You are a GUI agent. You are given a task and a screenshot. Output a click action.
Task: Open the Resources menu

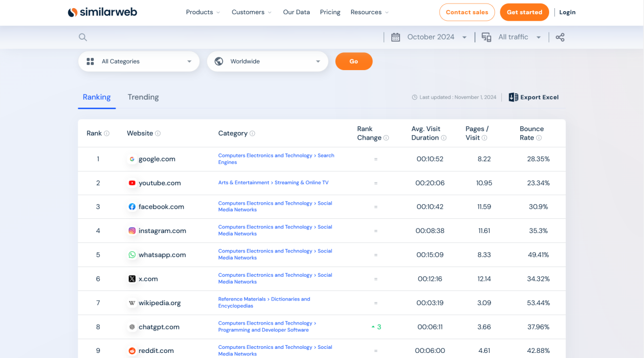point(369,12)
